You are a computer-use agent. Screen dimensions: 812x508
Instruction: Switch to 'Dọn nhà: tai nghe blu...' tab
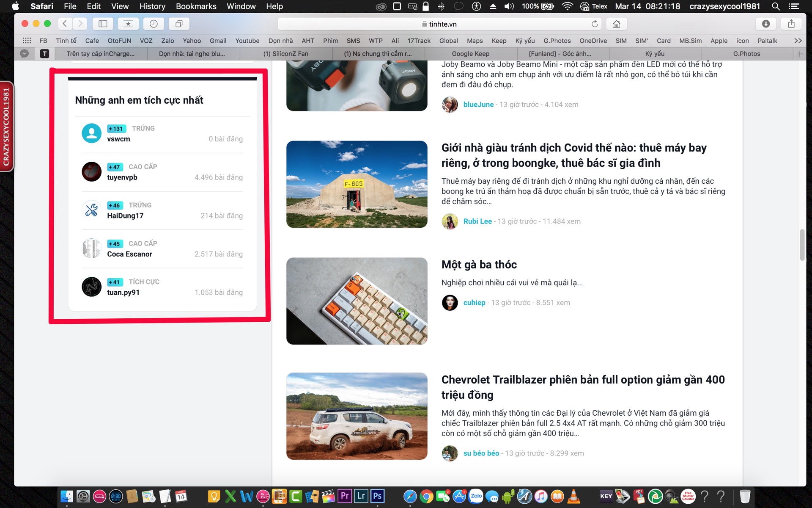coord(192,54)
